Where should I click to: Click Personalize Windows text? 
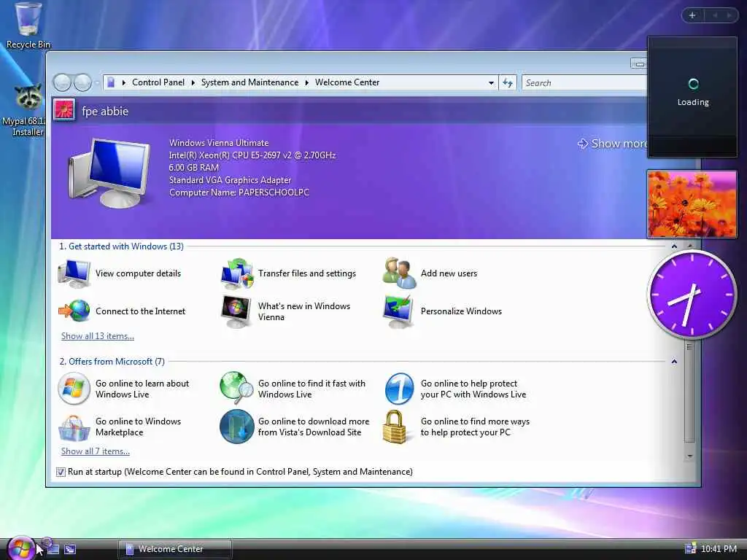click(x=461, y=311)
